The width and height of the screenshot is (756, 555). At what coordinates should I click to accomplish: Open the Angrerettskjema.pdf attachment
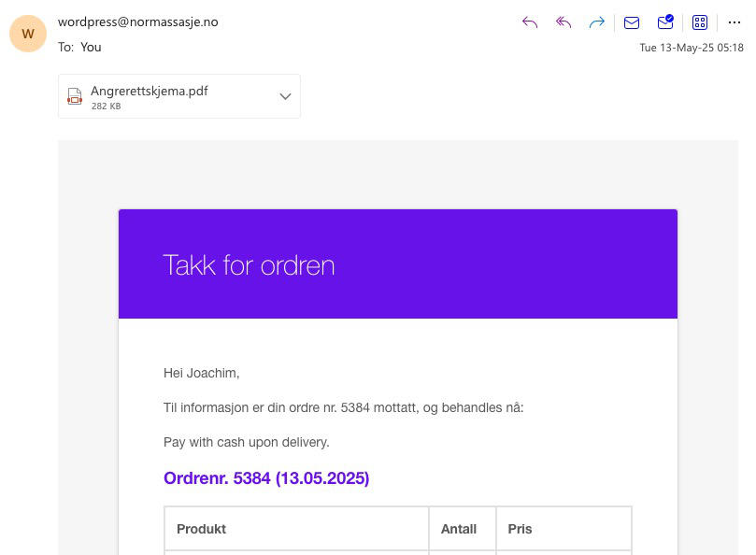point(179,96)
